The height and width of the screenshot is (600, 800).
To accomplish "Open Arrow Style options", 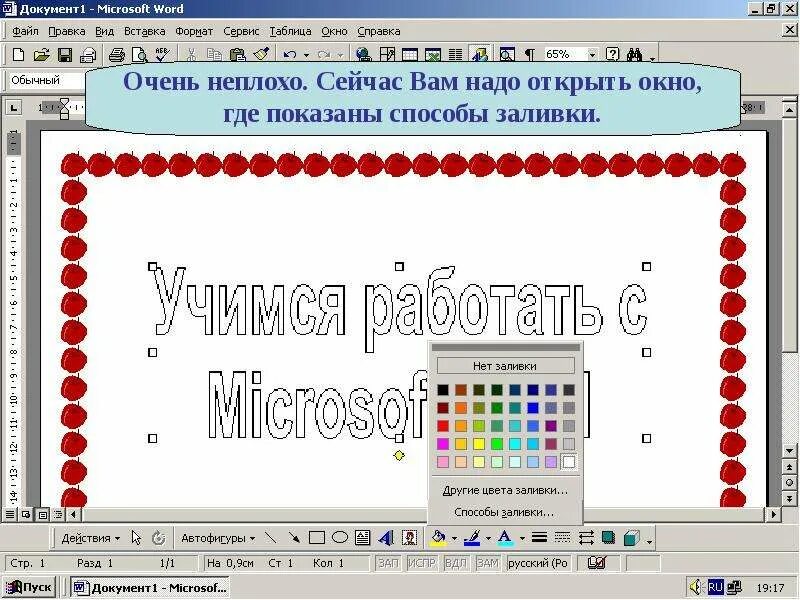I will [x=586, y=538].
